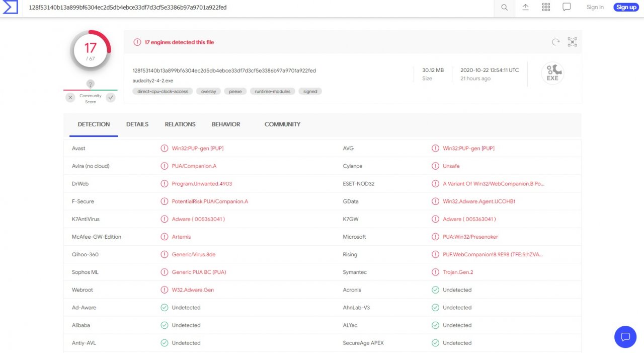The width and height of the screenshot is (644, 353).
Task: Click the AhnLab-V3 engine name
Action: click(357, 308)
